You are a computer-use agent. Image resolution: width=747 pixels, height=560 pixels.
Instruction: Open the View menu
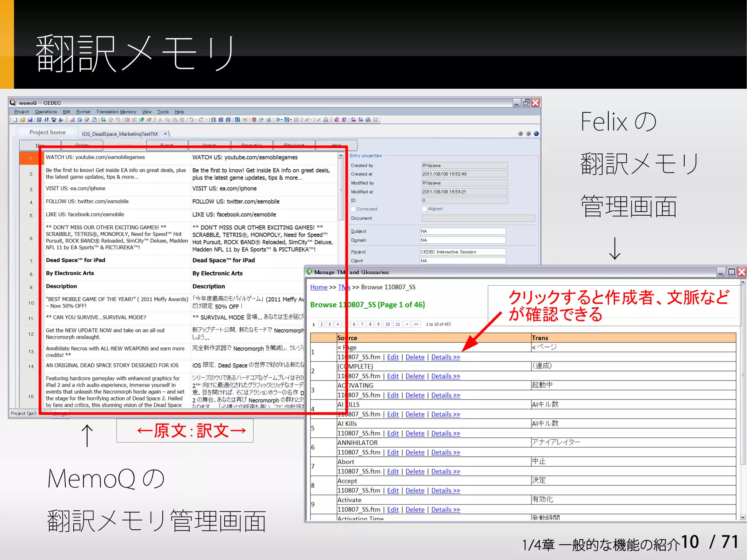[147, 112]
